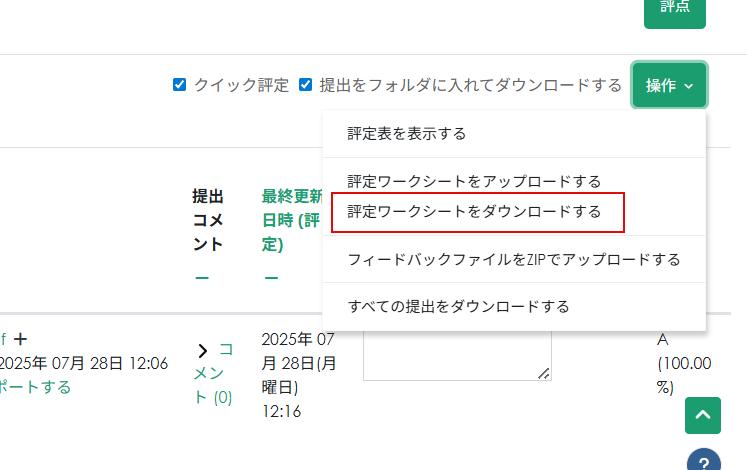The image size is (747, 470).
Task: Expand the コメント section arrow
Action: 202,350
